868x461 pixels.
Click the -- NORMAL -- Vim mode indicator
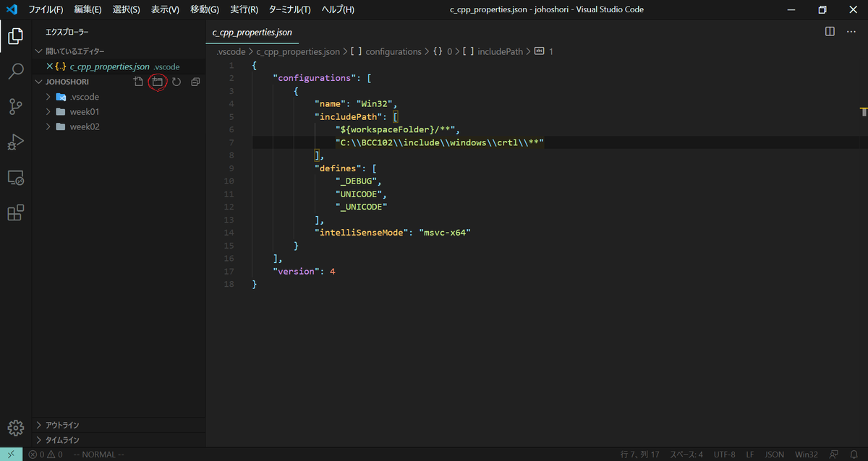click(x=100, y=454)
